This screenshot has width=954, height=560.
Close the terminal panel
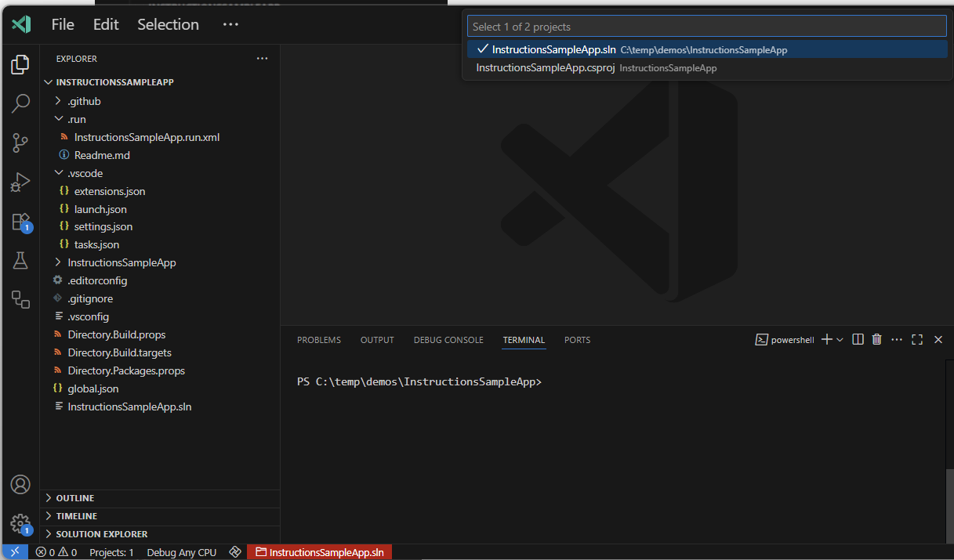(x=938, y=339)
